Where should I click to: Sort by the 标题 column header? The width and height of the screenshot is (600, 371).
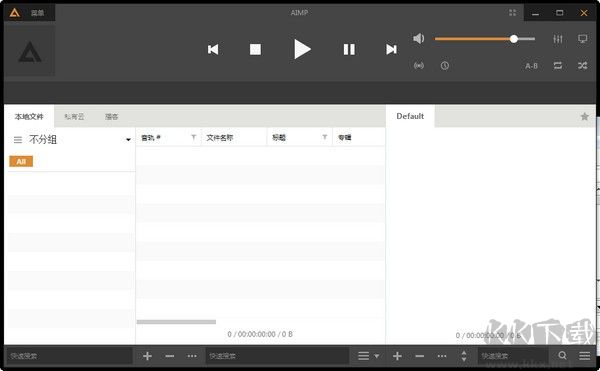click(279, 138)
